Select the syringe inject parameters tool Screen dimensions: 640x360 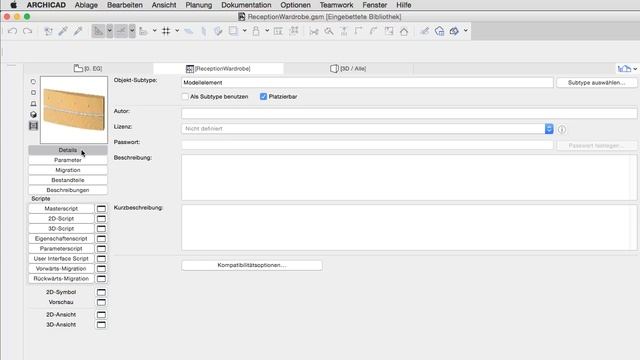click(x=78, y=31)
